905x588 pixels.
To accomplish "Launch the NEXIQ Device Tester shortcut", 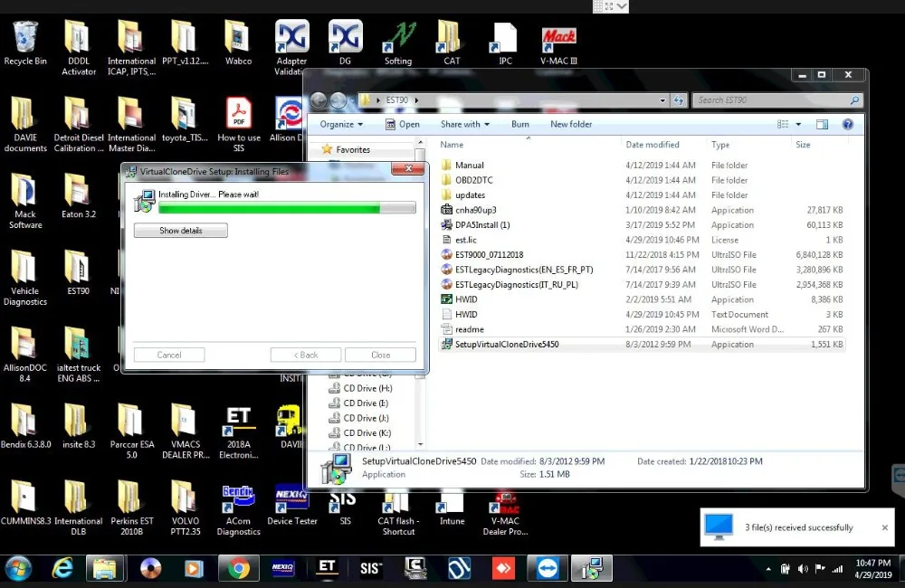I will point(292,504).
